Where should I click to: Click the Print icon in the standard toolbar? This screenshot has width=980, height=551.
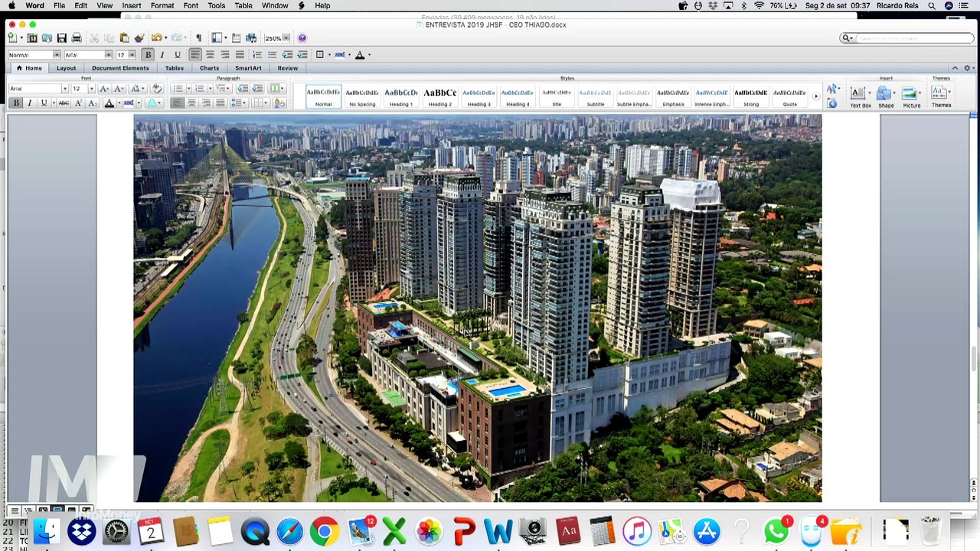77,38
